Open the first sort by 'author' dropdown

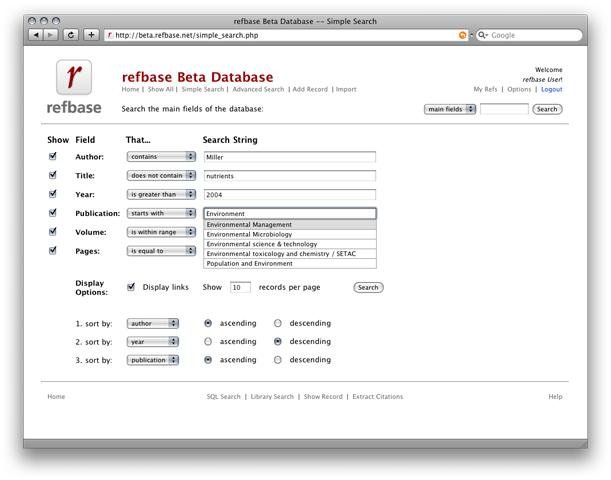point(152,323)
